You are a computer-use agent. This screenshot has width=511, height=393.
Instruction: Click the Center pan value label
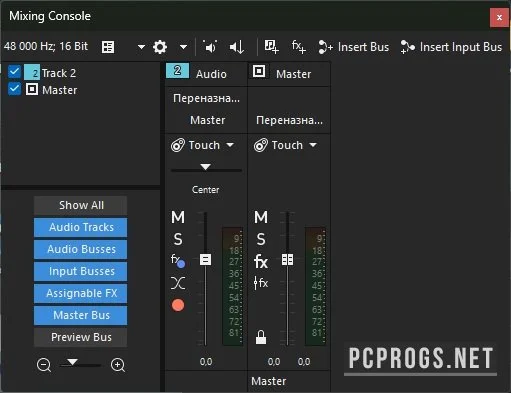205,190
